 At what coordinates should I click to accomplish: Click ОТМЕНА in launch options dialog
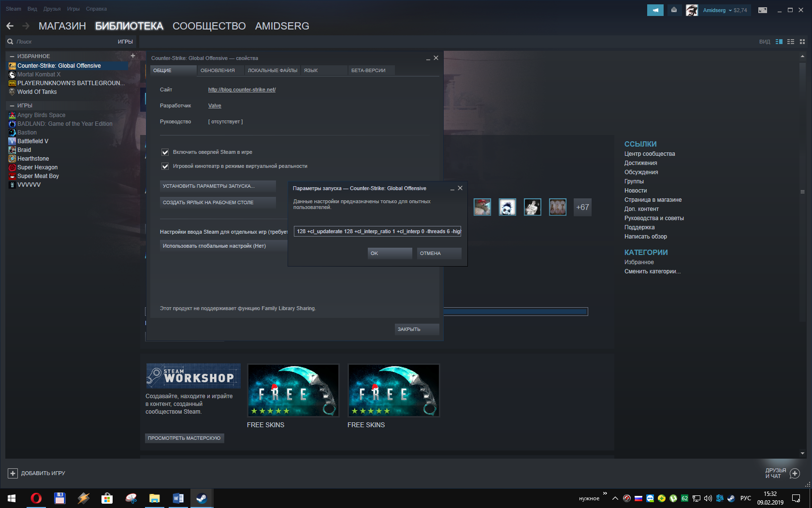439,253
